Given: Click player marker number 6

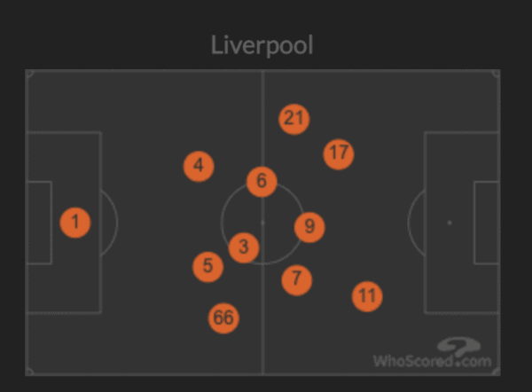Looking at the screenshot, I should (262, 182).
